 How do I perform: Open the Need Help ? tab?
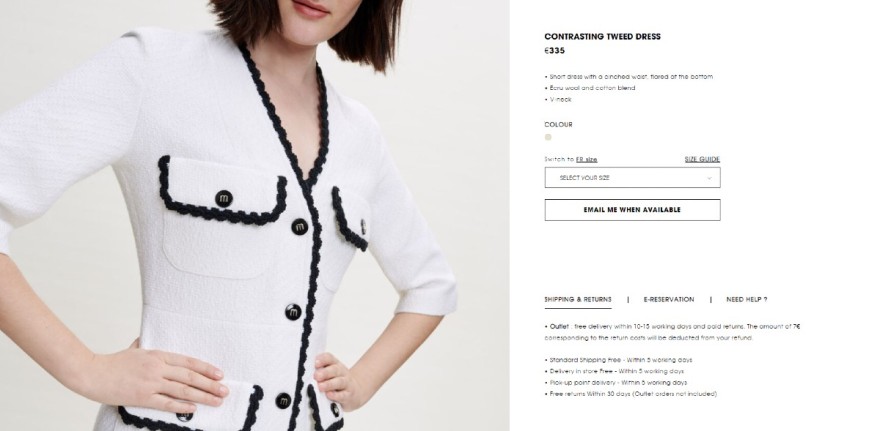pyautogui.click(x=746, y=300)
